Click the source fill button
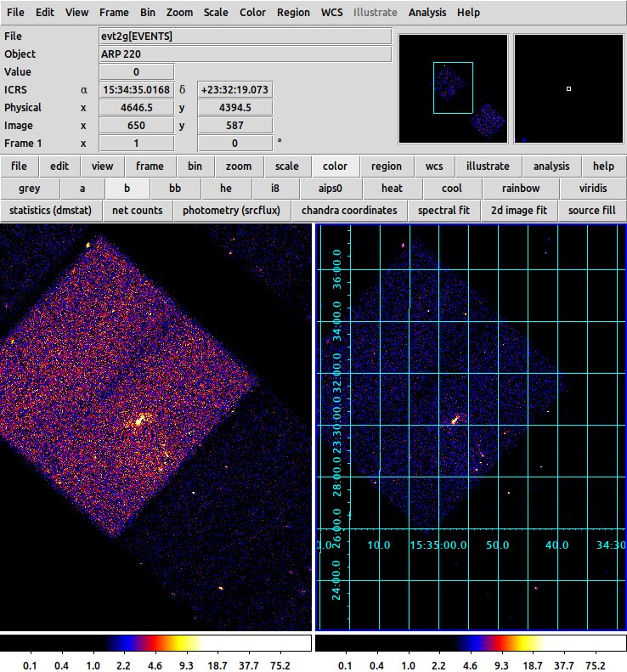 click(x=592, y=211)
